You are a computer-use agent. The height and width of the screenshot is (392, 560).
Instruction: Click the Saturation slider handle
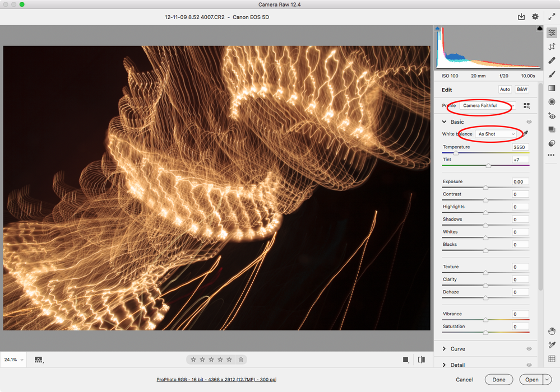click(485, 333)
